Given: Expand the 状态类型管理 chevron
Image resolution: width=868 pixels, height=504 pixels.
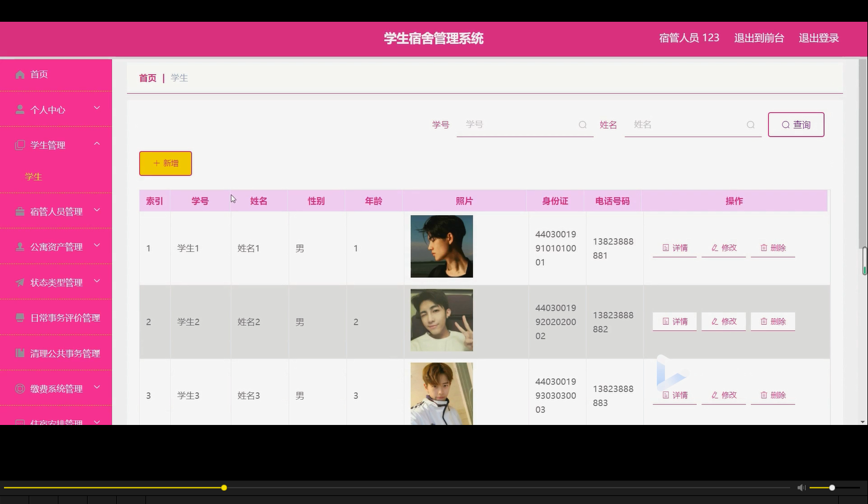Looking at the screenshot, I should [97, 281].
